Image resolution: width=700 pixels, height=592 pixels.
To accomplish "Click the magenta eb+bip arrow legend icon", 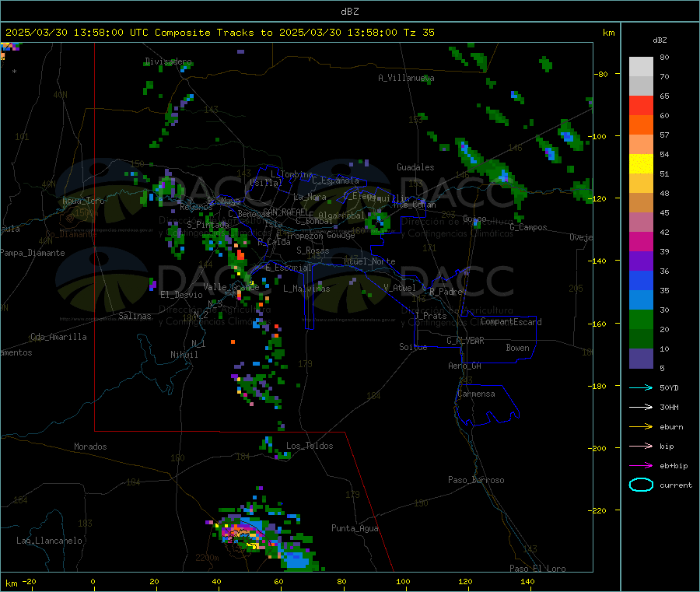I will (x=641, y=466).
